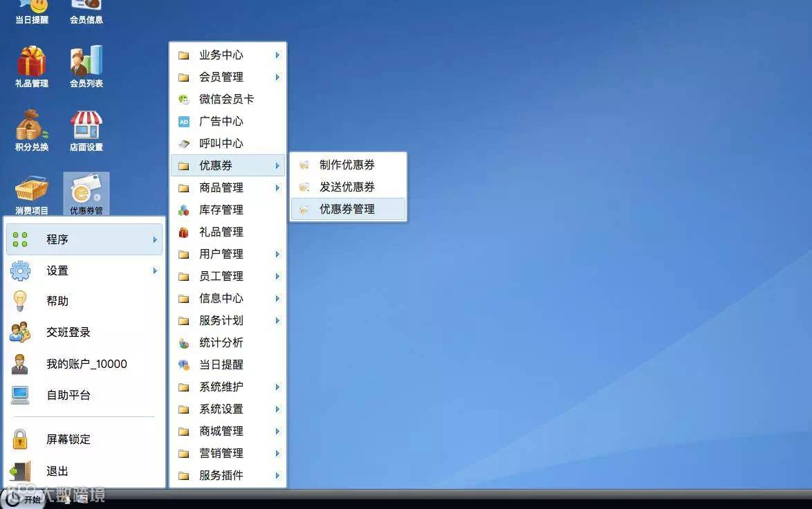Open 帮助 from start menu
Image resolution: width=812 pixels, height=509 pixels.
click(84, 301)
